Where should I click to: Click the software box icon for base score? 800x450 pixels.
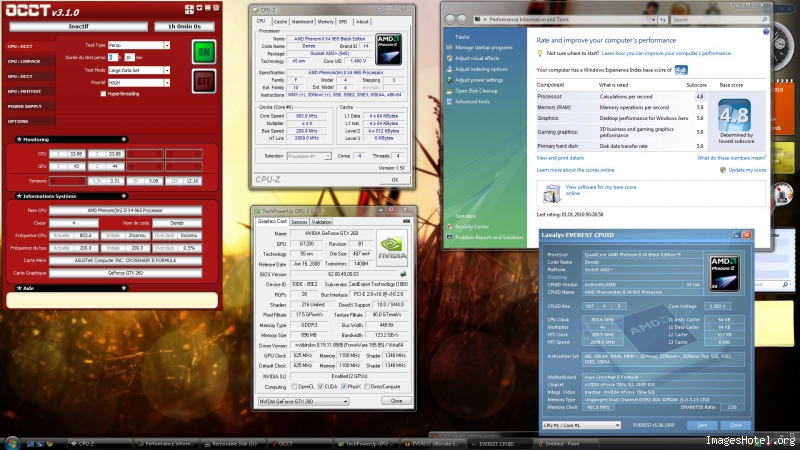(552, 193)
